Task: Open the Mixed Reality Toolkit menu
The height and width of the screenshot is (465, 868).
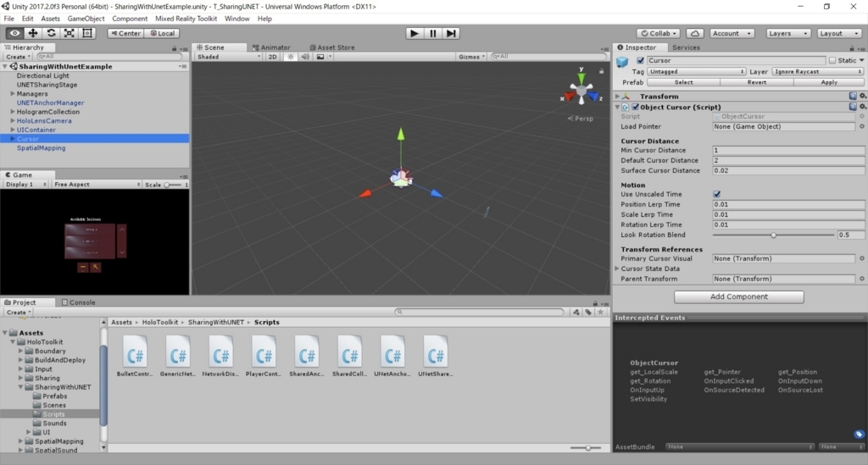Action: [186, 19]
